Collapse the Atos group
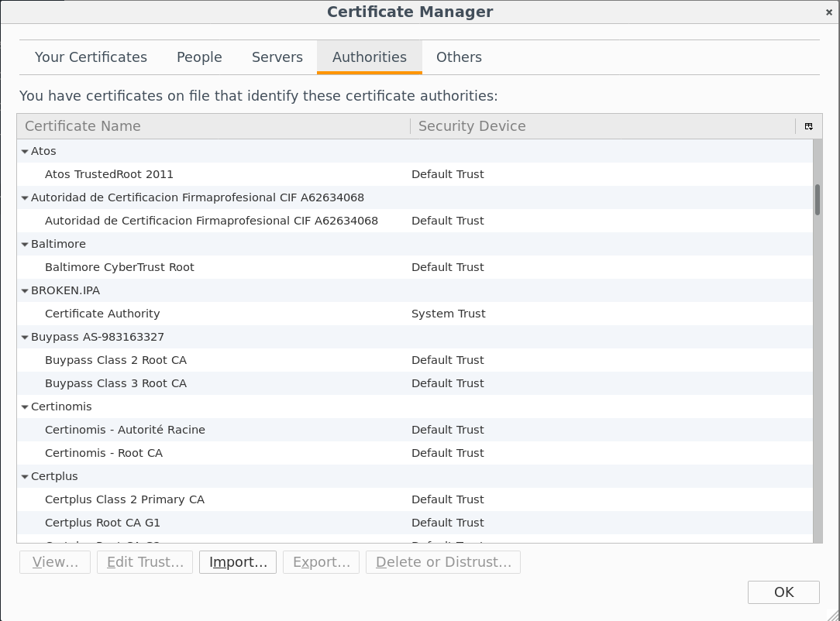 coord(25,152)
